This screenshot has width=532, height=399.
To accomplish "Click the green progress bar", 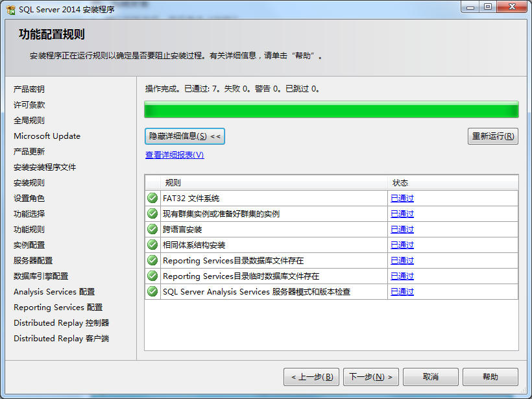I will [332, 110].
